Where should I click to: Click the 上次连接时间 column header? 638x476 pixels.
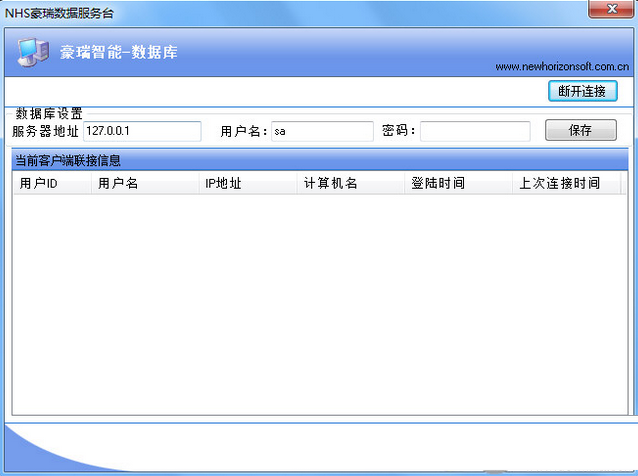[x=567, y=183]
